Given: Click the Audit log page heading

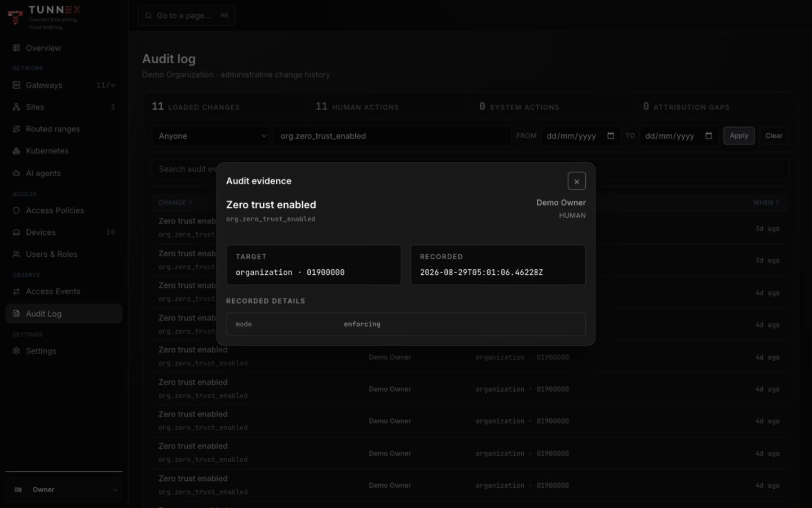Looking at the screenshot, I should (x=169, y=59).
